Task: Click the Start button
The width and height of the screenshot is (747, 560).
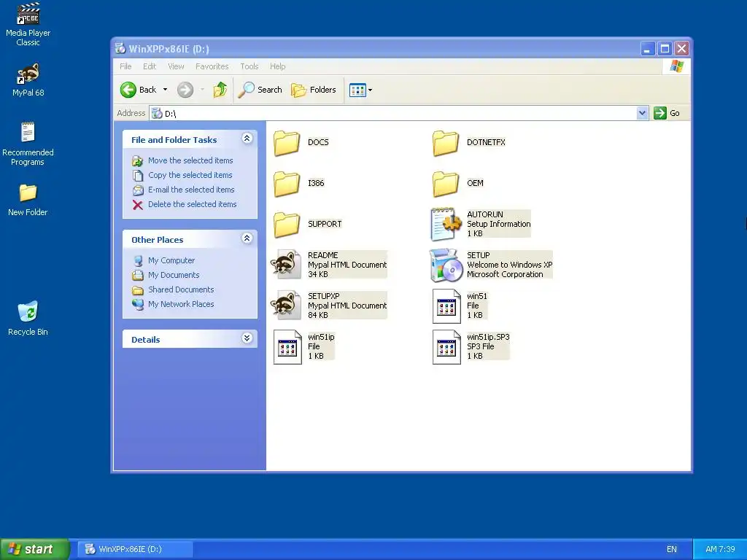Action: [x=34, y=549]
